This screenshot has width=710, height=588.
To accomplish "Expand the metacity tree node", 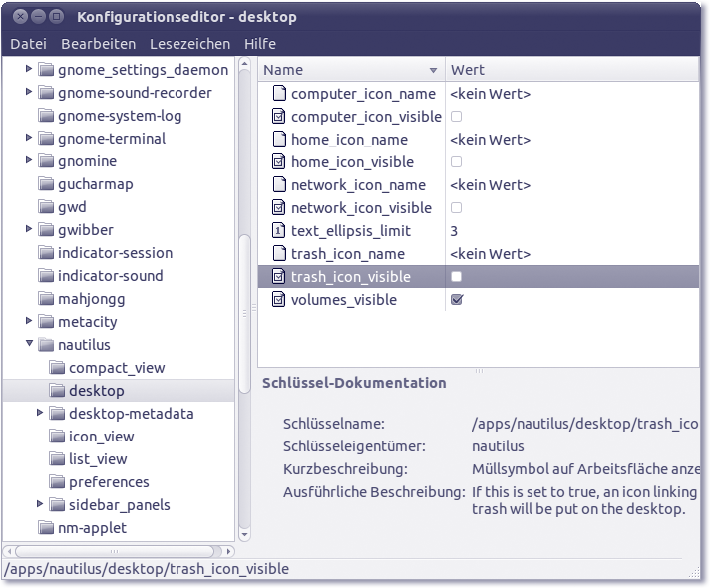I will click(x=29, y=322).
